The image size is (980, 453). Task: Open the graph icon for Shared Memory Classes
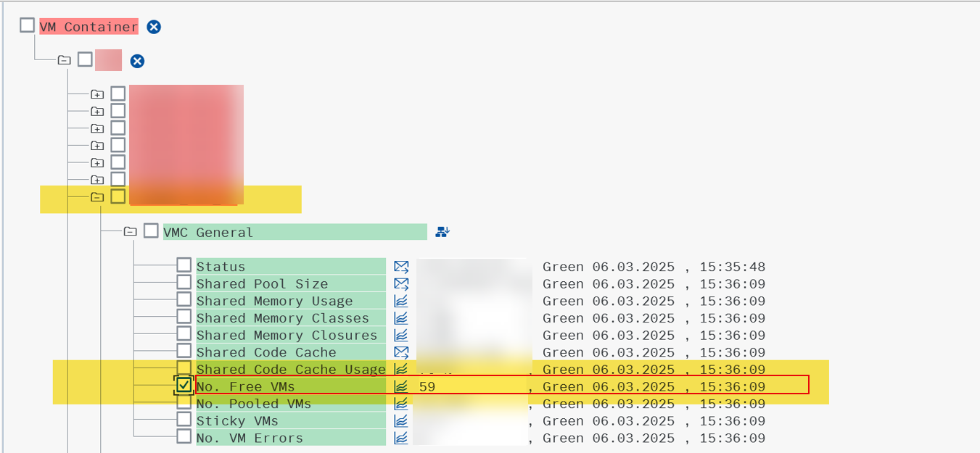click(x=401, y=317)
